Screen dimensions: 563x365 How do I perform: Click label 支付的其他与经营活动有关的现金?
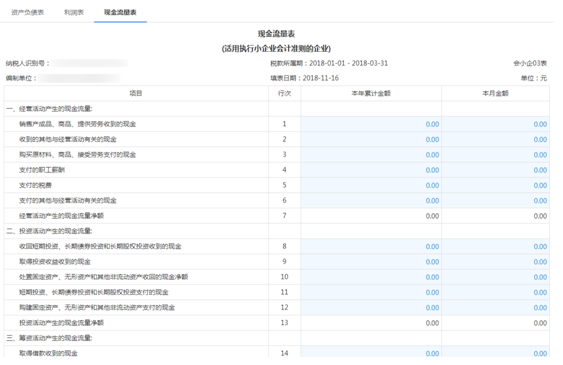coord(68,201)
